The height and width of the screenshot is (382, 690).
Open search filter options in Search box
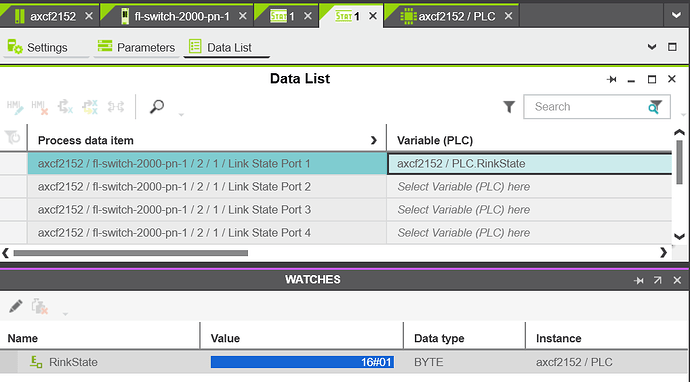[x=655, y=107]
